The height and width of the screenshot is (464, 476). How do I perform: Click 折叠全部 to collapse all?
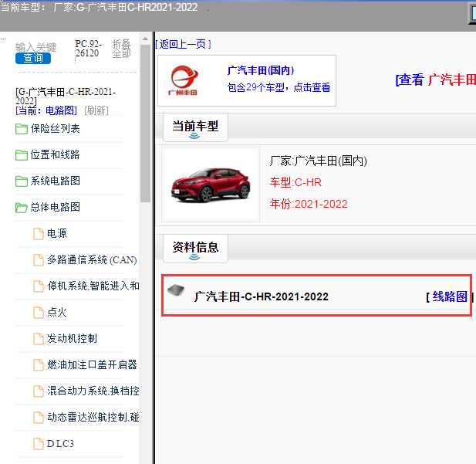121,49
